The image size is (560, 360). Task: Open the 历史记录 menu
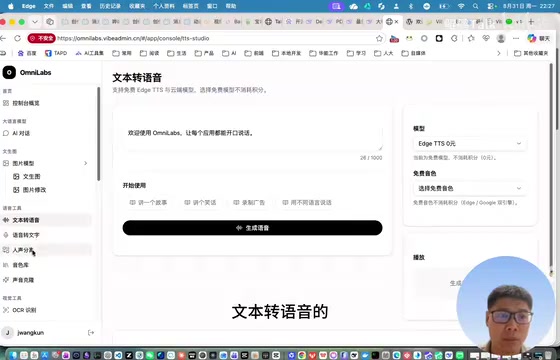click(x=110, y=6)
